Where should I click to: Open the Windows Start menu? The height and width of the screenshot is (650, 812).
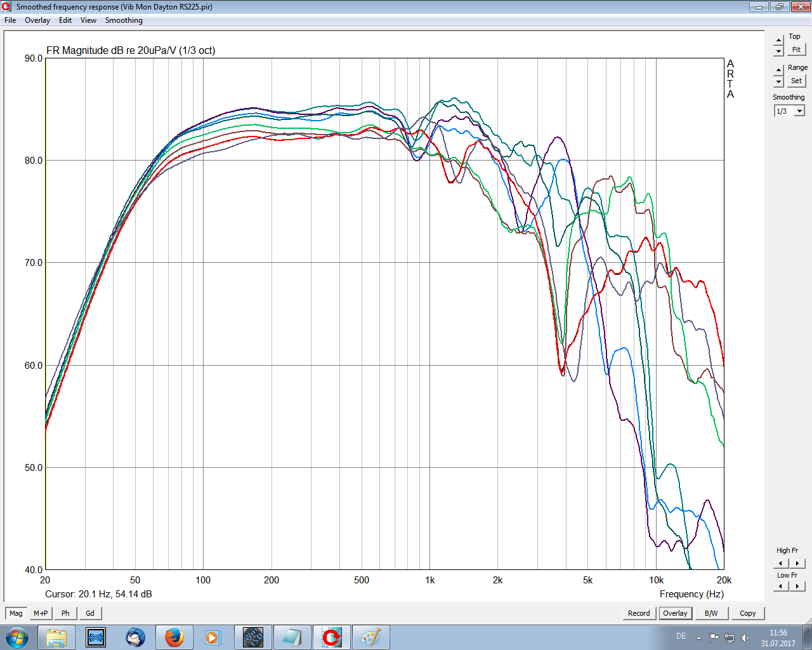point(17,637)
